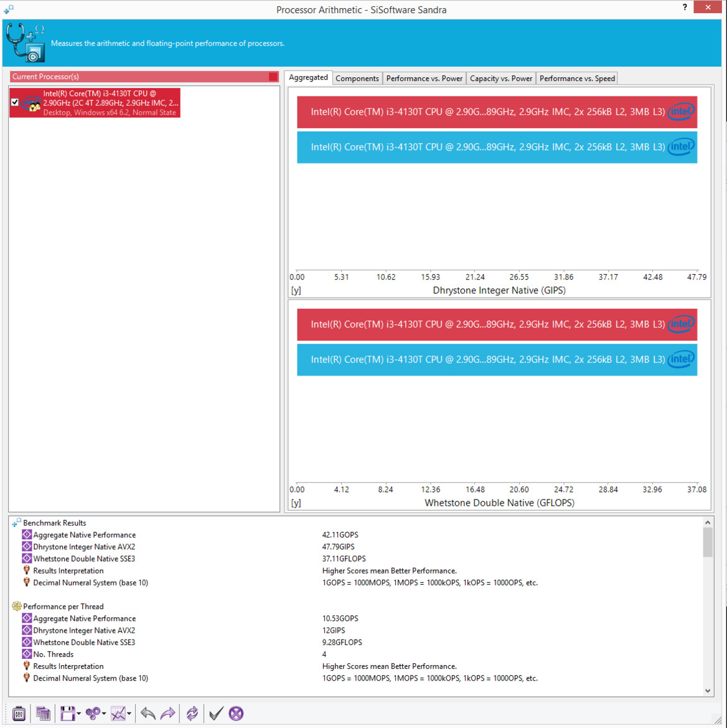Click the Sandra app icon in the title bar

coord(9,9)
